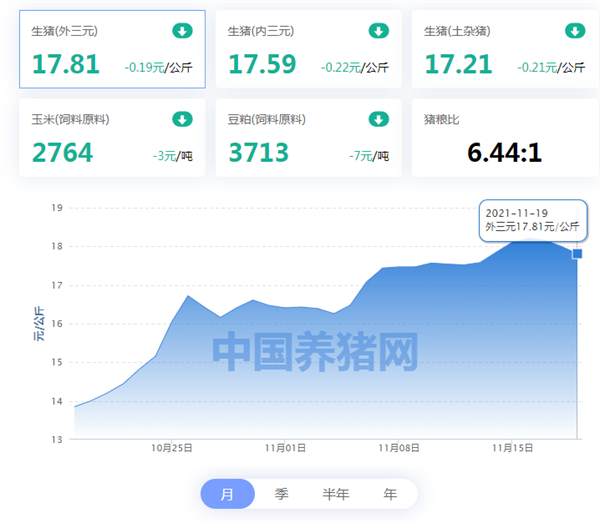Click the down-arrow icon on 豆粕(饲料原料) card

(378, 119)
